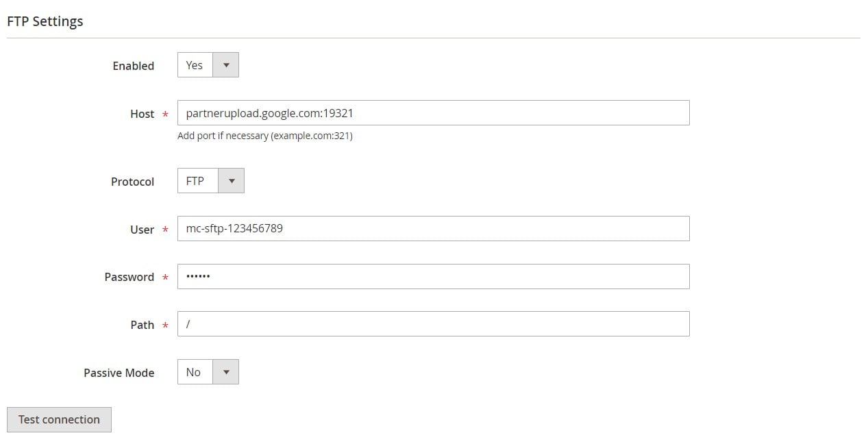Click the Path input field

[x=433, y=324]
